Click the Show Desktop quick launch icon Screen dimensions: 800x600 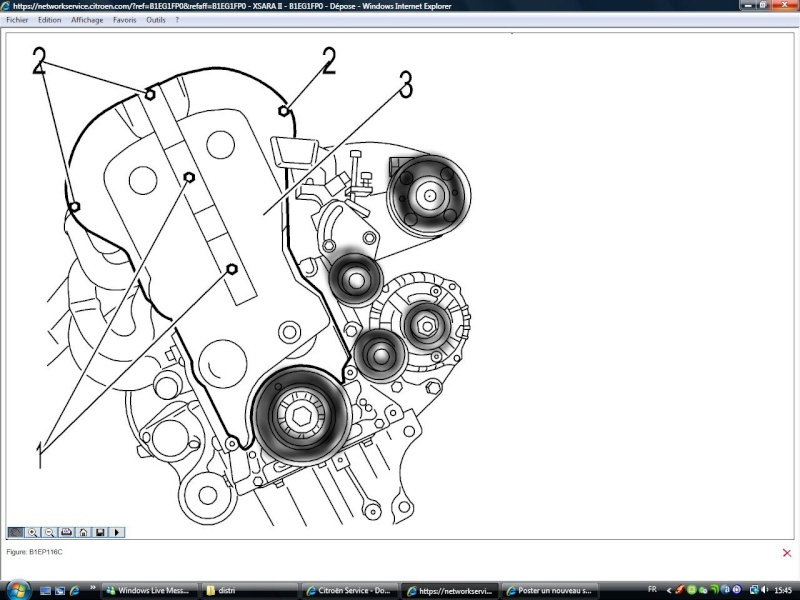pos(46,590)
